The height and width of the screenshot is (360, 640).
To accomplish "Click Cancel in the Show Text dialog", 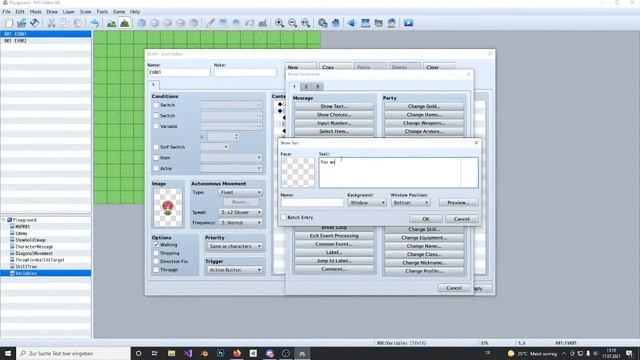I will (462, 219).
